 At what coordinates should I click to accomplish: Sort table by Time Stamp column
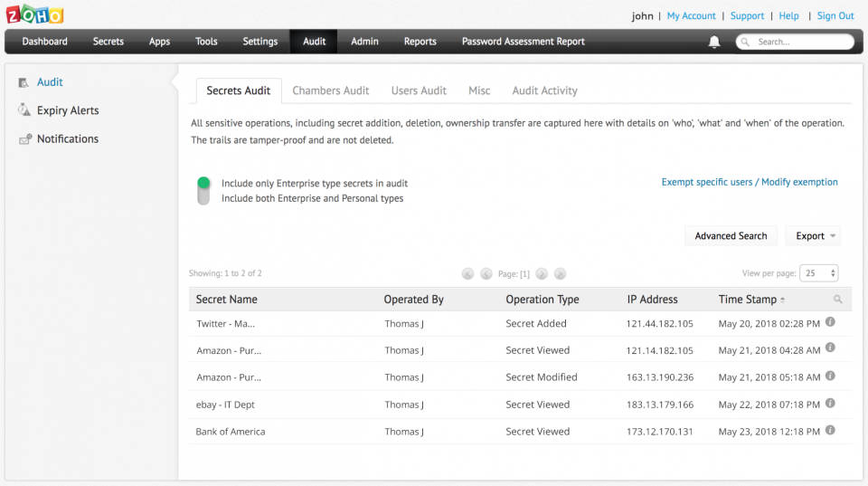747,300
